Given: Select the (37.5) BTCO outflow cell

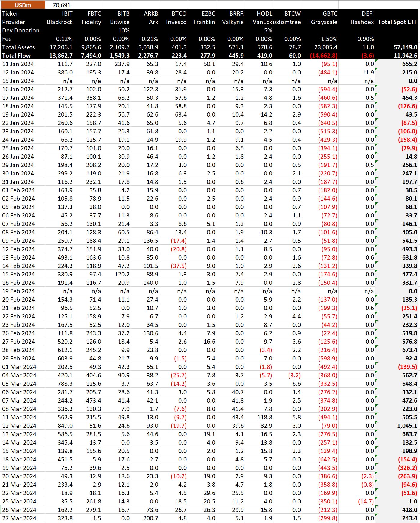Looking at the screenshot, I should point(179,266).
